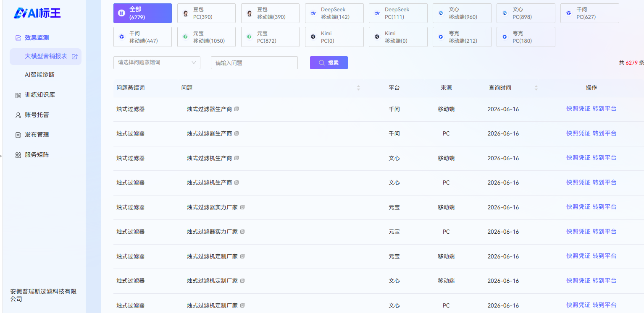644x313 pixels.
Task: Click the 发布管理 document icon
Action: (18, 135)
